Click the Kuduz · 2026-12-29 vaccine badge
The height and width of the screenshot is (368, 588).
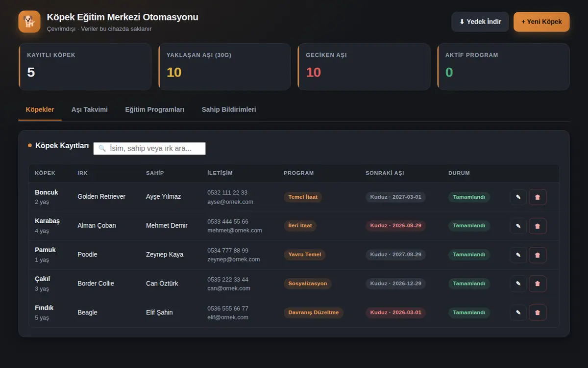point(395,284)
